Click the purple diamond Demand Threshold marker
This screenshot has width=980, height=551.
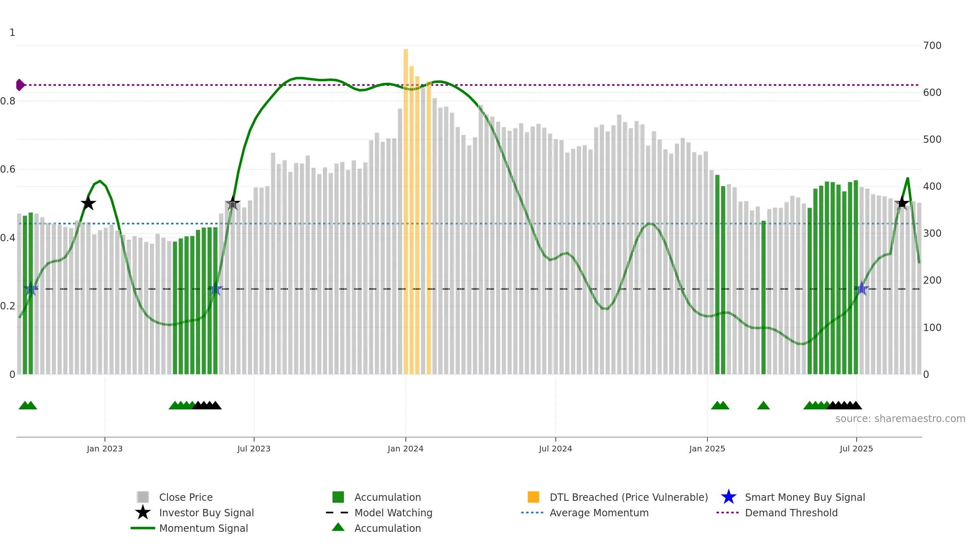click(20, 85)
